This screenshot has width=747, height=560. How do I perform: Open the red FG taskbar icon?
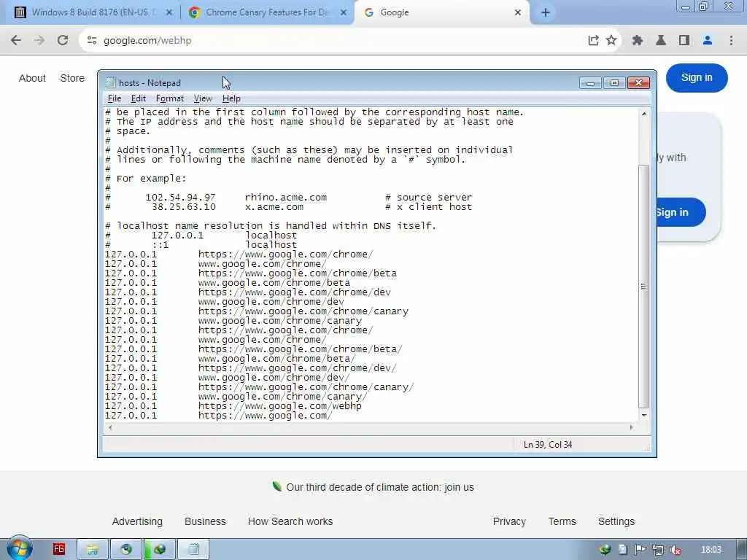tap(59, 549)
